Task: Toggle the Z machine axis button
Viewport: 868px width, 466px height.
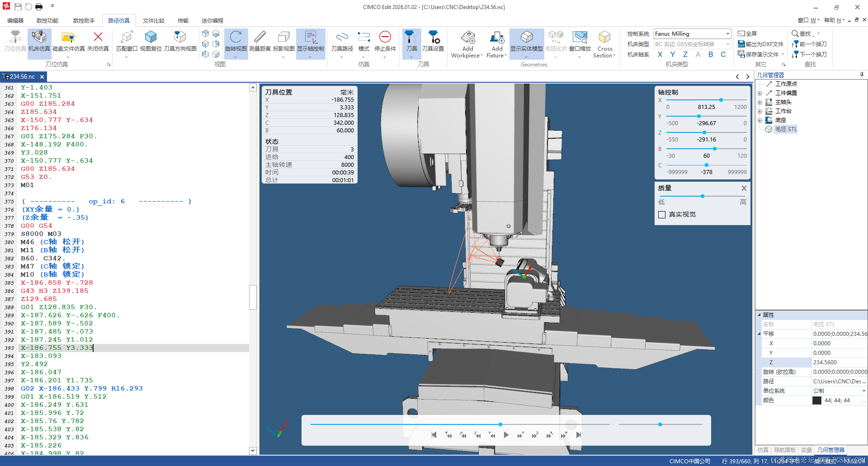Action: click(685, 55)
